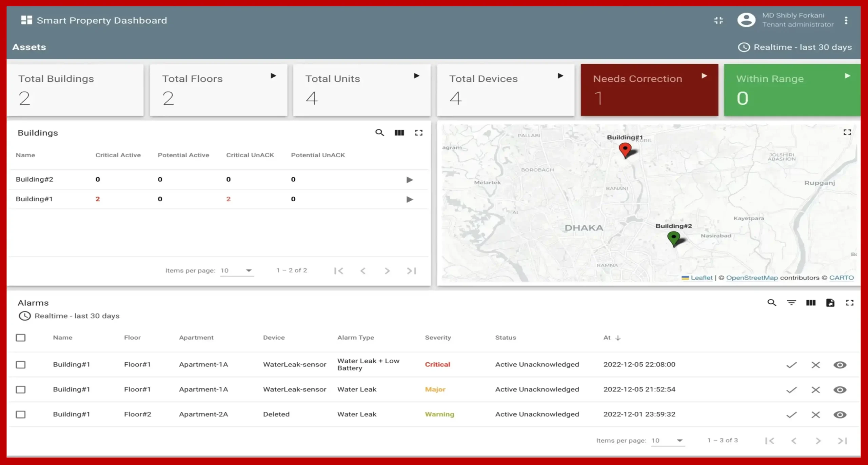Sort alarms by Alarm Type header
Screen dimensions: 868x465
[x=355, y=338]
